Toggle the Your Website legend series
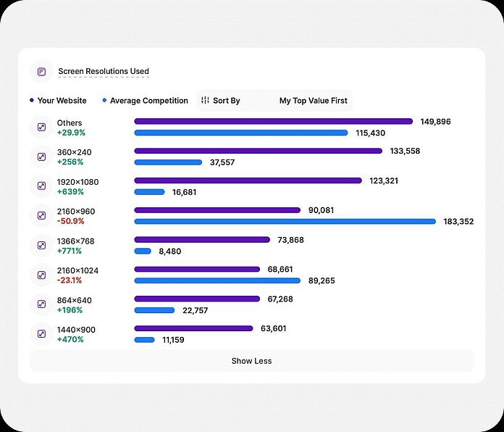Screen dimensions: 504x432 coord(58,101)
